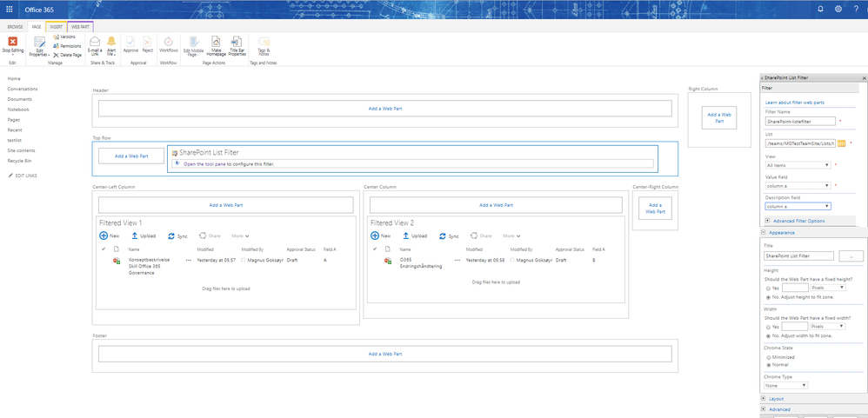Click the Approve ribbon icon
868x418 pixels.
pyautogui.click(x=130, y=42)
